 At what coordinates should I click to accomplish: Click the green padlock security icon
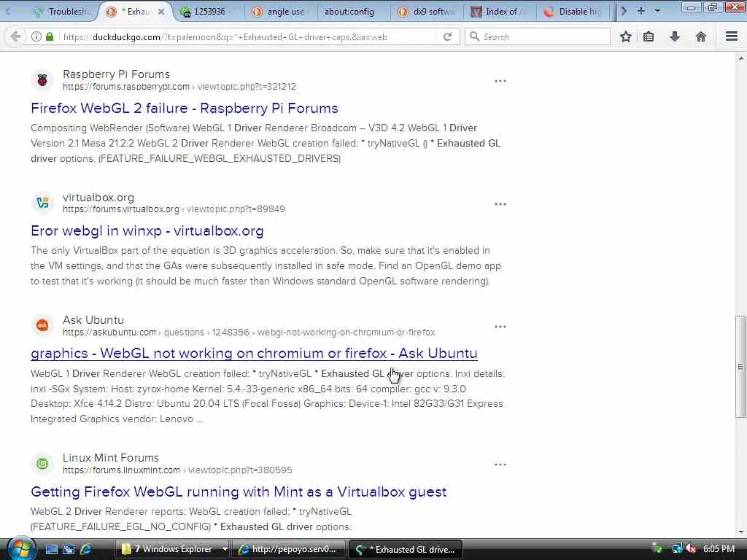point(50,36)
